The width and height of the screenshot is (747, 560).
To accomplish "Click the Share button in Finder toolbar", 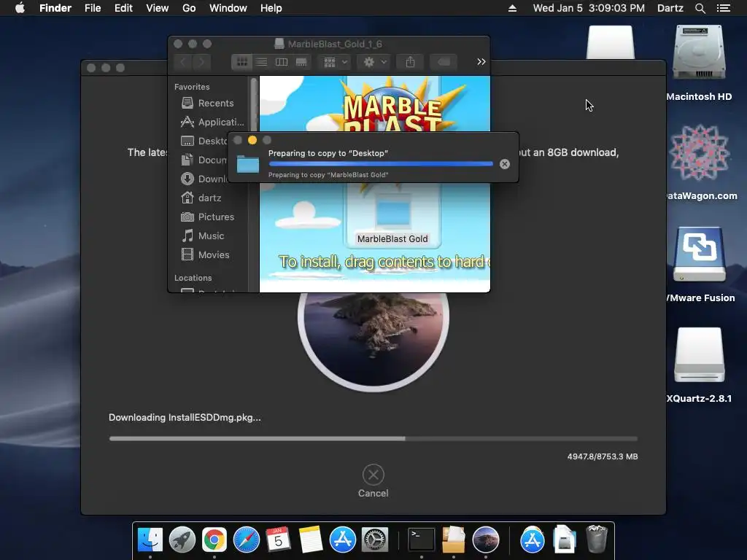I will 410,62.
